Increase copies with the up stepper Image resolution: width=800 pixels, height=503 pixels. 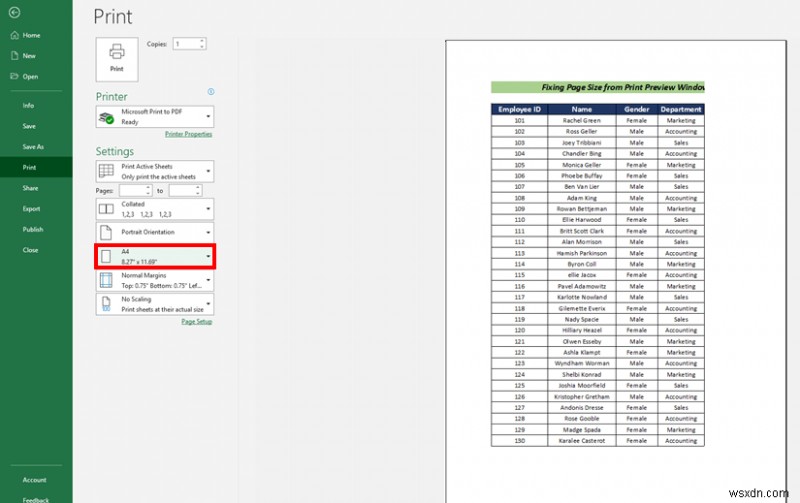tap(202, 41)
